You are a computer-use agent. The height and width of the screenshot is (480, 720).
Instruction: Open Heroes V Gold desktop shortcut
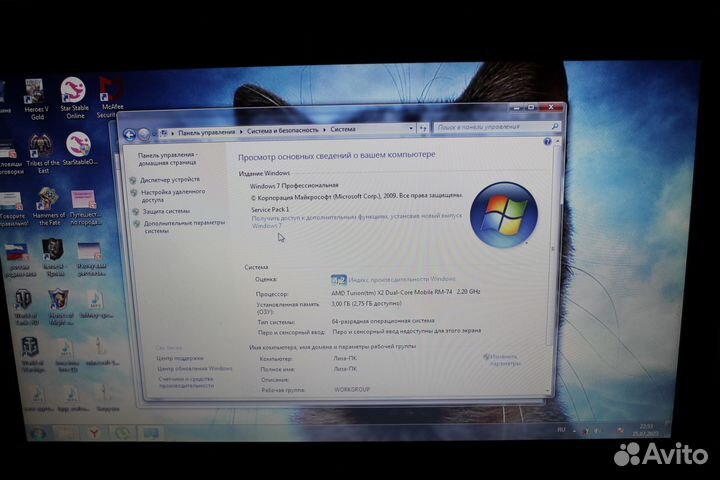(37, 94)
